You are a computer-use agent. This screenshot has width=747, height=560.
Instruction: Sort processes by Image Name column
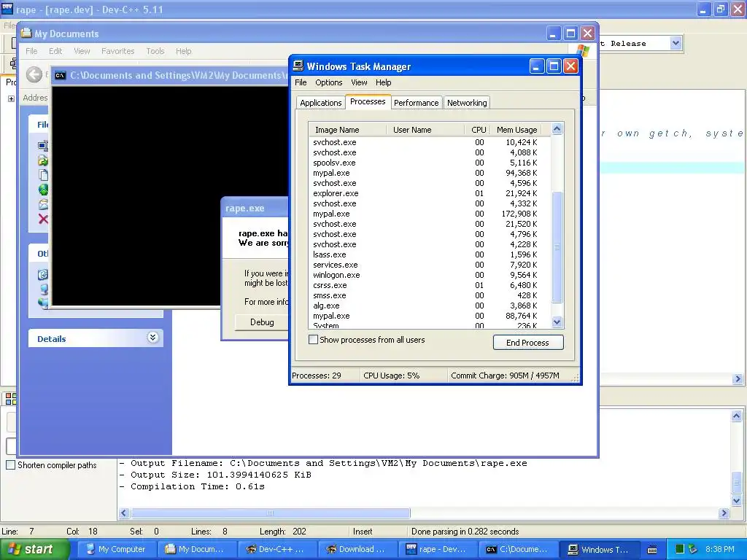(x=347, y=130)
